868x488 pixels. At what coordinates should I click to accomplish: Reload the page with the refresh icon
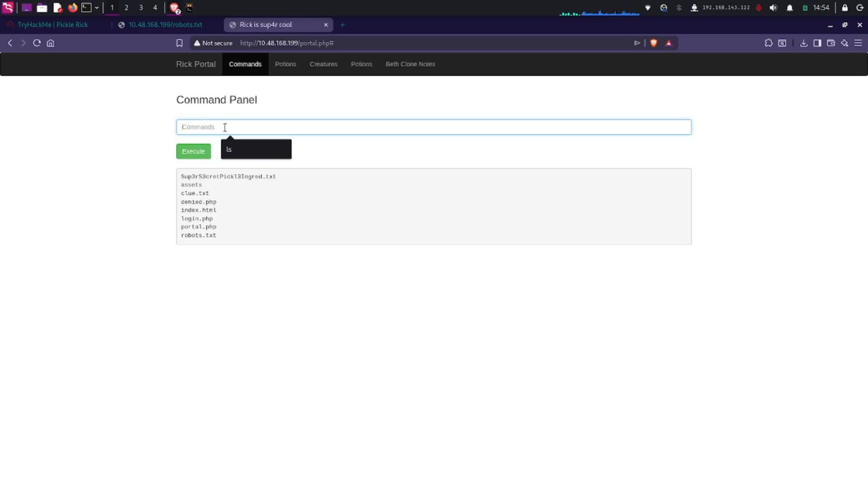[x=37, y=43]
